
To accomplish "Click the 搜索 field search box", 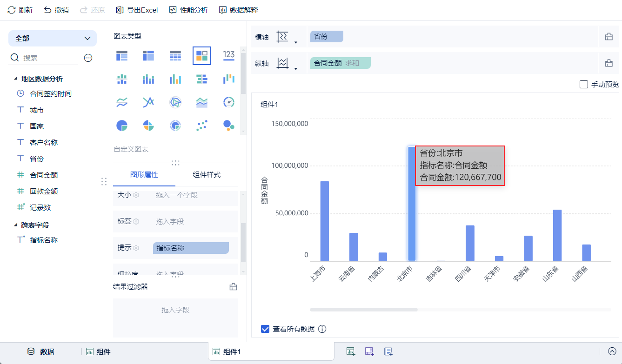I will pyautogui.click(x=44, y=58).
